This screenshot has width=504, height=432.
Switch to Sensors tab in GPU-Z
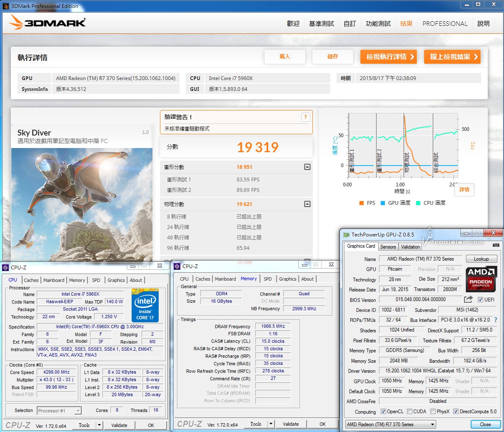[388, 247]
